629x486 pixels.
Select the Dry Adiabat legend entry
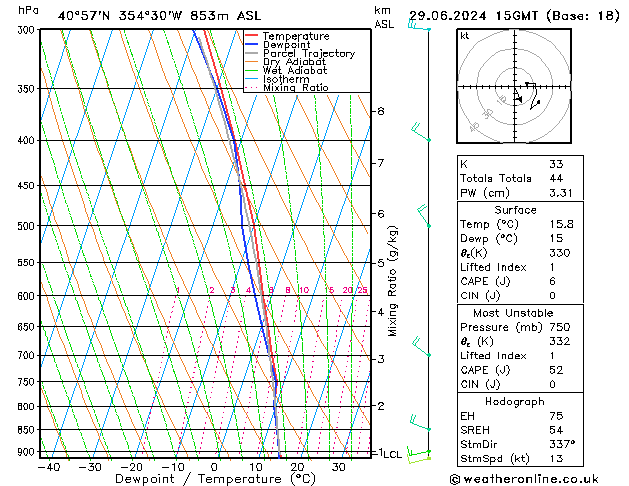tap(293, 62)
